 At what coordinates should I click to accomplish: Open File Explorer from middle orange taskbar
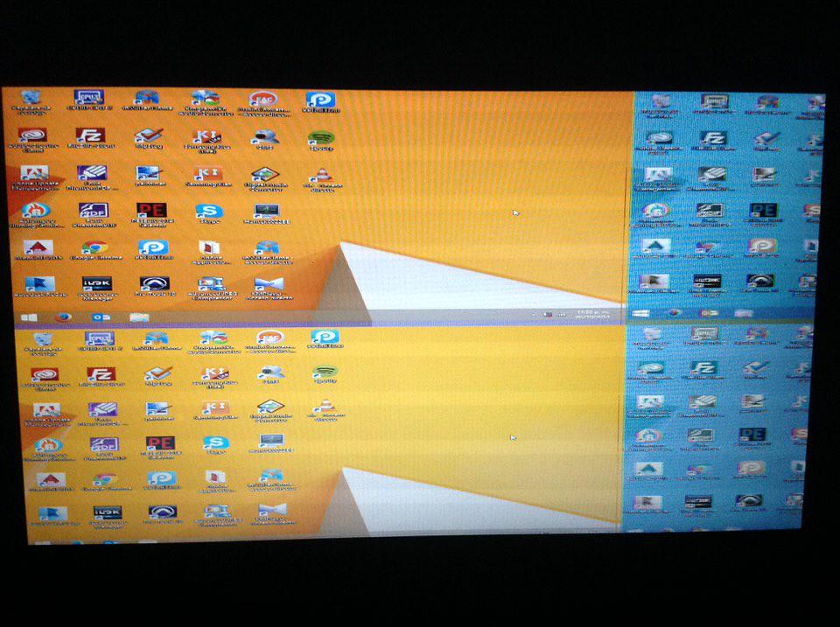139,317
